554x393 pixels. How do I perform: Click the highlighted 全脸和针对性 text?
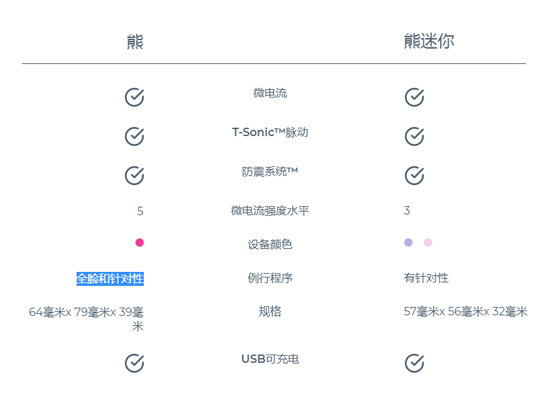pyautogui.click(x=110, y=278)
